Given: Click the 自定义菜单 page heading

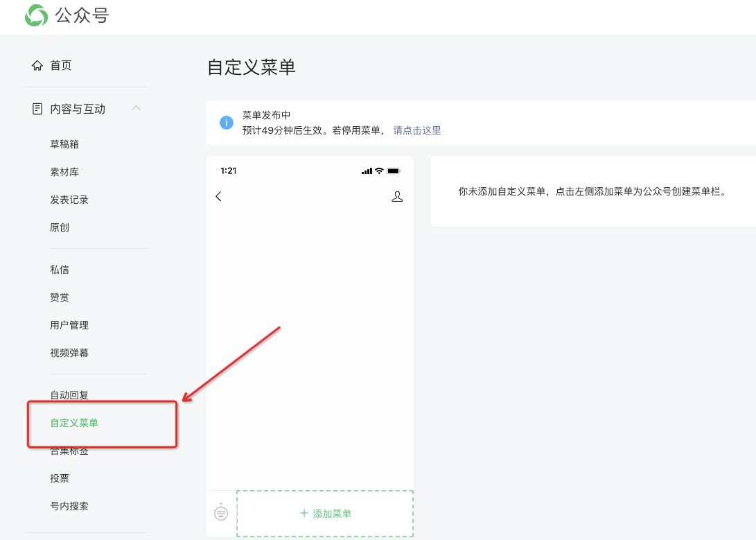Looking at the screenshot, I should pos(252,67).
